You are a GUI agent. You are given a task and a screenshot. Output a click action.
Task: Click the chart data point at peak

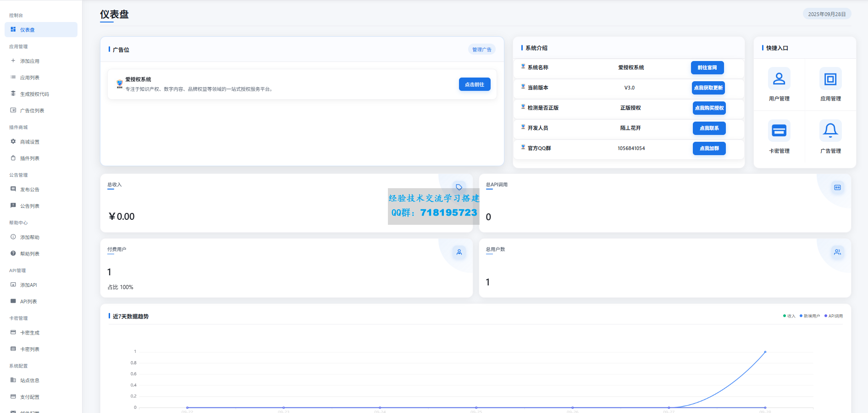point(765,352)
